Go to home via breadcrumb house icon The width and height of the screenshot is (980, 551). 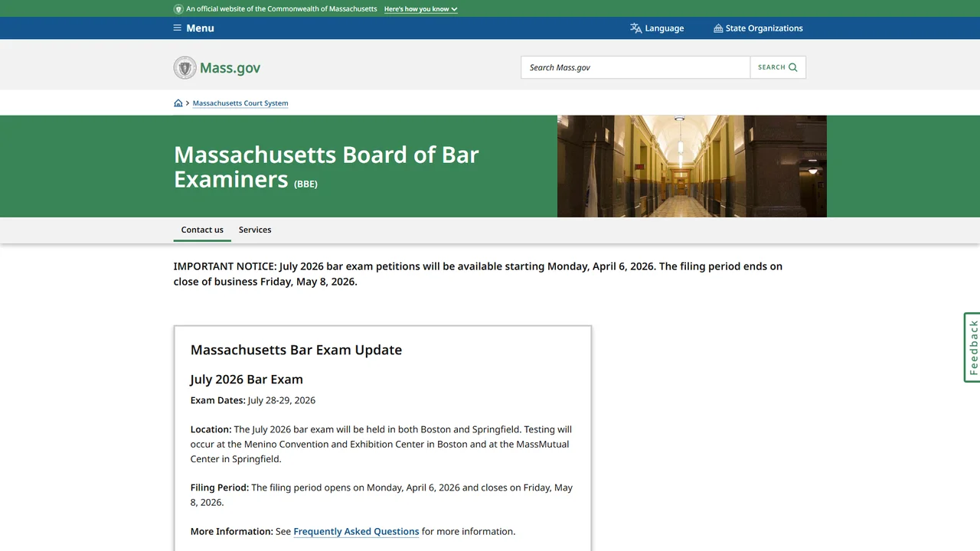[178, 103]
